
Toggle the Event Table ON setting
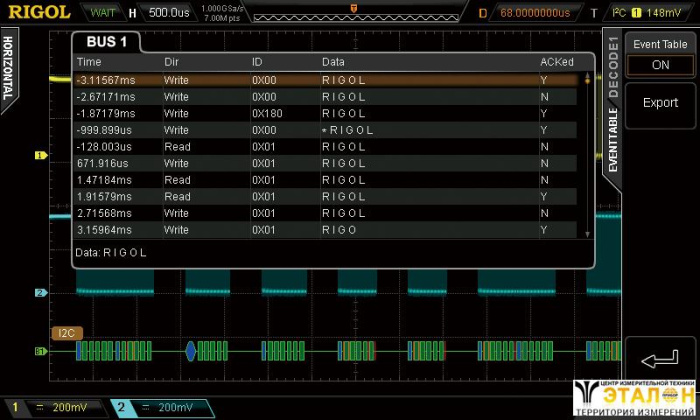pos(659,64)
